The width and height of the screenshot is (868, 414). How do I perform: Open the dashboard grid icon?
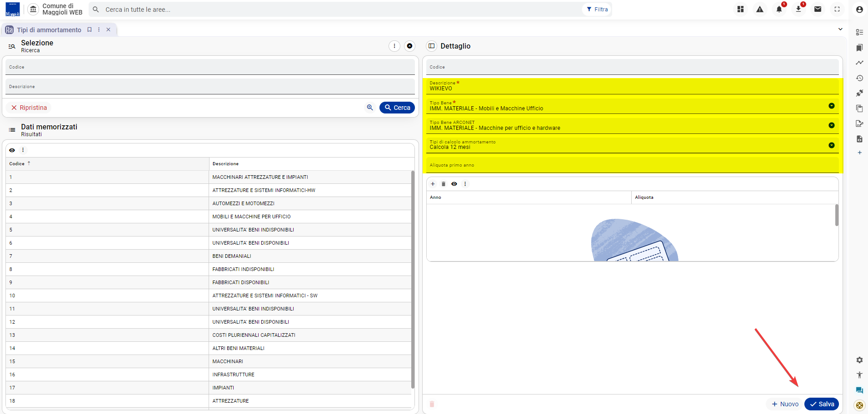[740, 9]
